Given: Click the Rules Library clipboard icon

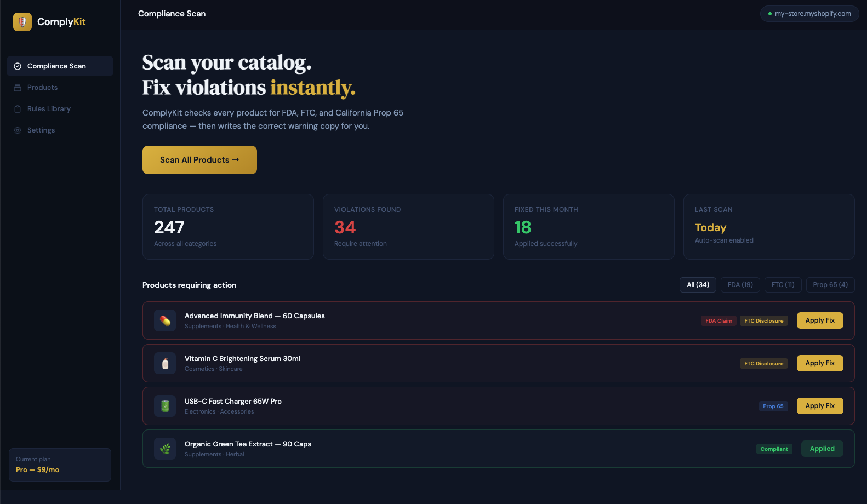Looking at the screenshot, I should point(18,109).
